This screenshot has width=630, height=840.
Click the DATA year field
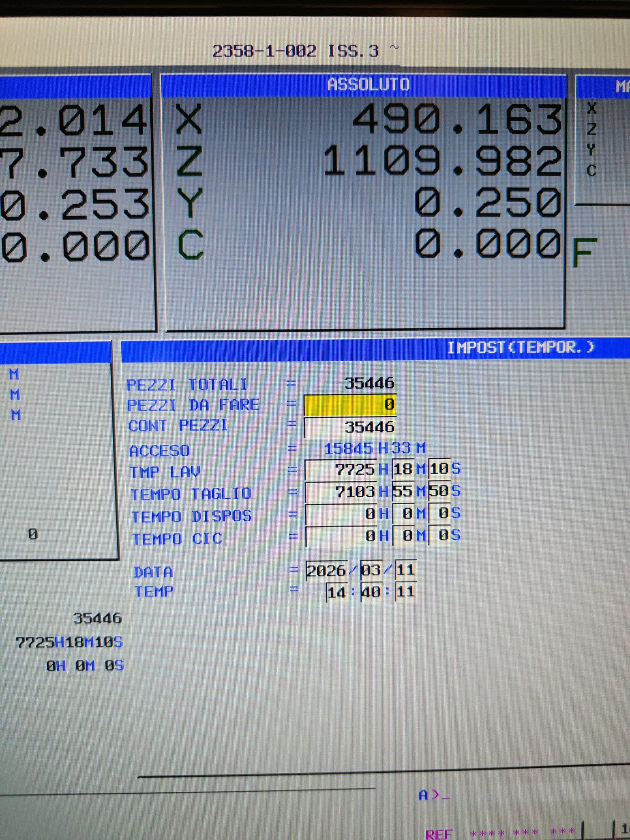click(x=326, y=571)
